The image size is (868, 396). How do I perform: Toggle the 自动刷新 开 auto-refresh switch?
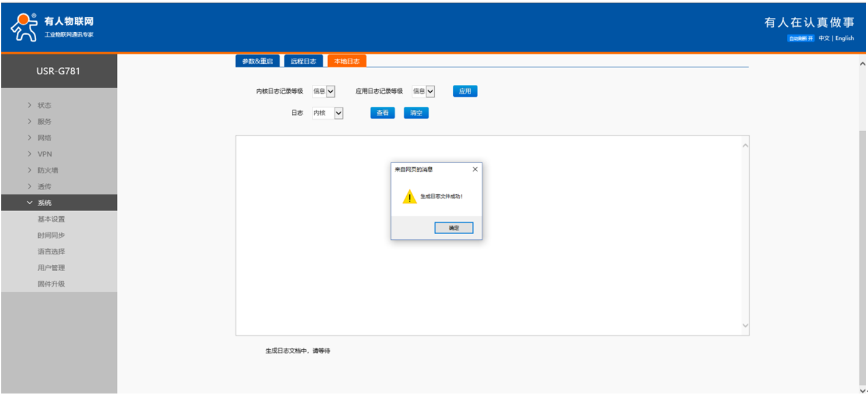coord(801,39)
